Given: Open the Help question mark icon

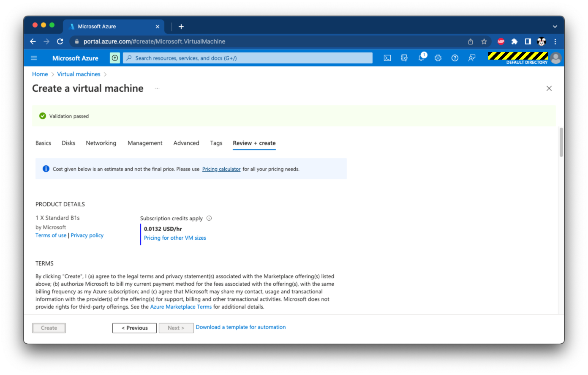Looking at the screenshot, I should tap(455, 58).
